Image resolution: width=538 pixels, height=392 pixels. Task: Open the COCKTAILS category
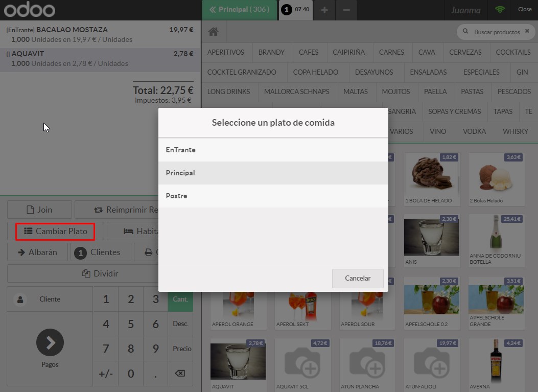tap(513, 52)
